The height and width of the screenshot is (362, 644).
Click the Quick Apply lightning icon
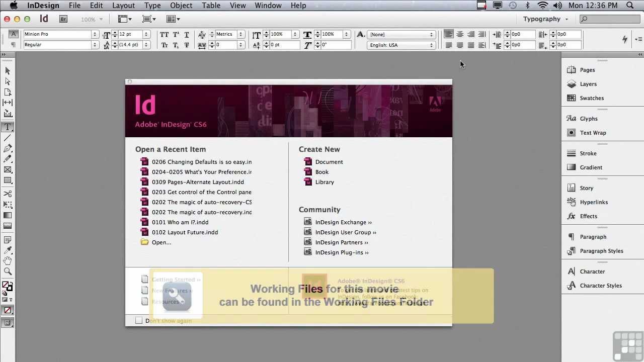(x=625, y=39)
